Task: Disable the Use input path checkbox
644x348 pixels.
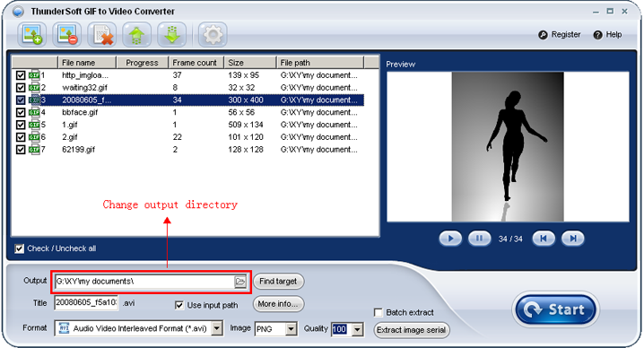Action: [x=179, y=305]
